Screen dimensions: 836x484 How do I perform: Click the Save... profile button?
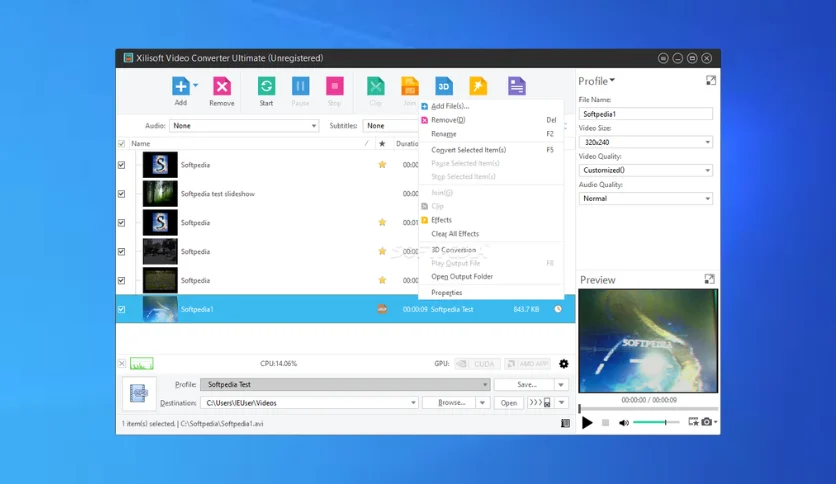(525, 384)
